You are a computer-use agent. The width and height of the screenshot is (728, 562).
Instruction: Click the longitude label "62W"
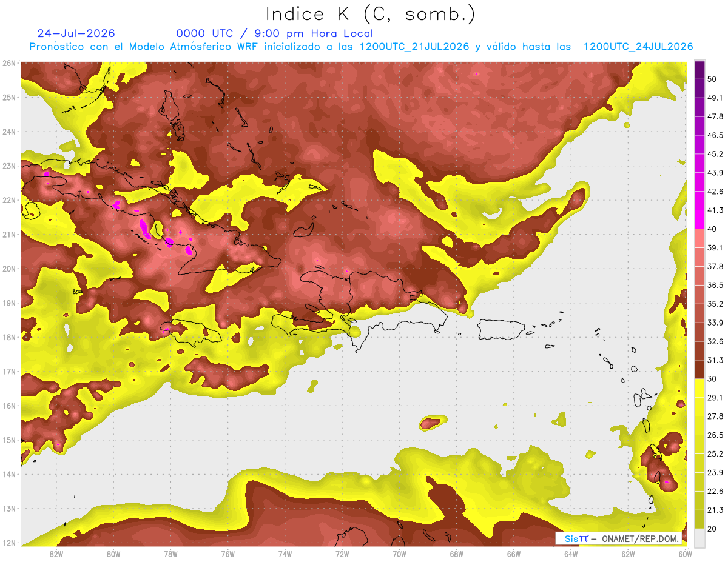tap(628, 554)
